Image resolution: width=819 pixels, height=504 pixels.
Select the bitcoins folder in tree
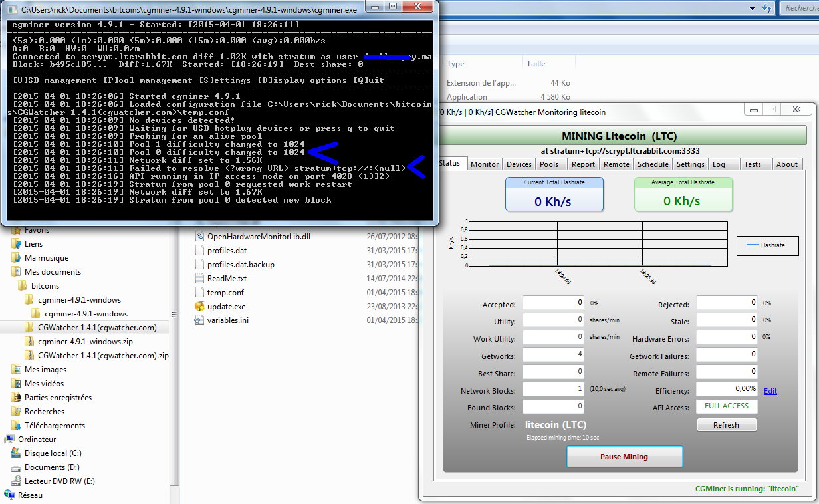click(x=45, y=286)
